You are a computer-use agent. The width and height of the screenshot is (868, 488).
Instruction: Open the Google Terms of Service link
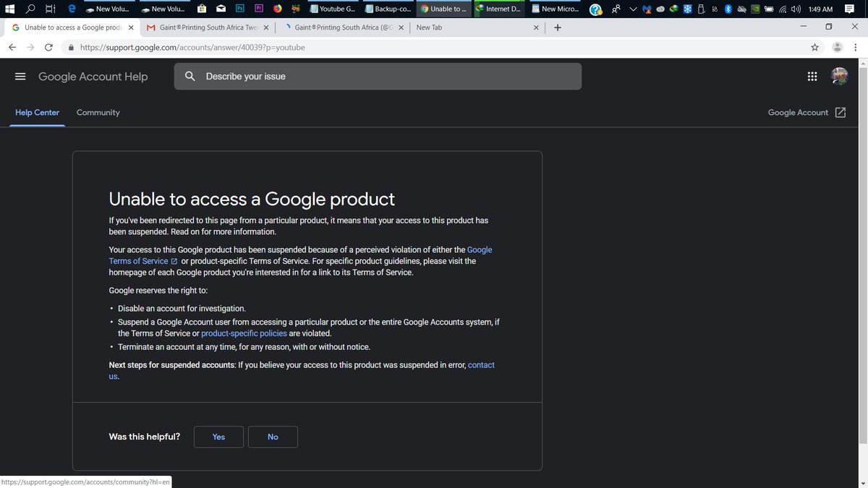click(300, 255)
